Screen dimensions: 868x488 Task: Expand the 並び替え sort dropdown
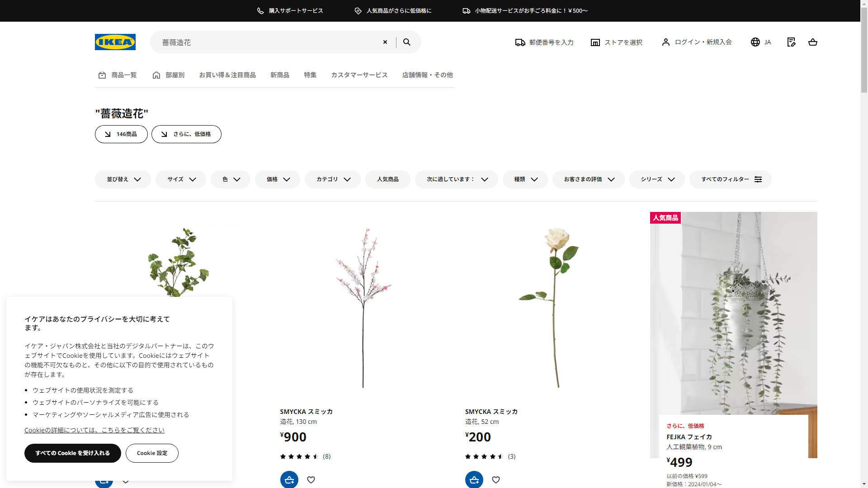tap(123, 179)
